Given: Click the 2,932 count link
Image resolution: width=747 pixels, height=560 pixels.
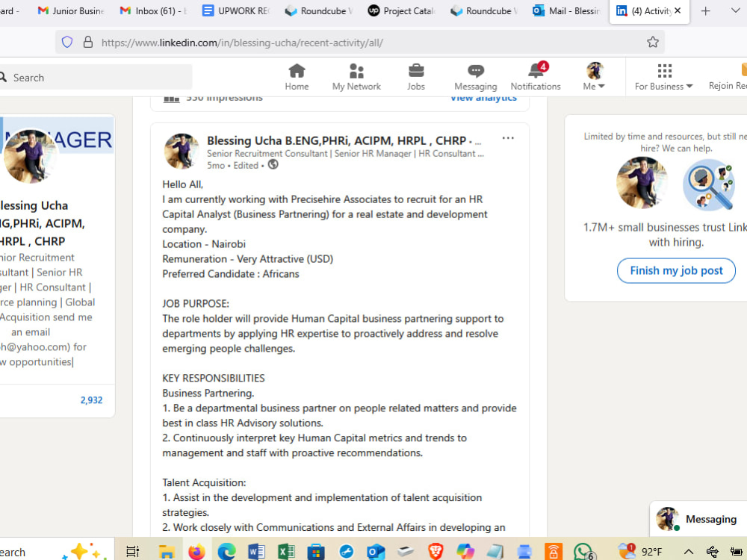Looking at the screenshot, I should [x=91, y=400].
